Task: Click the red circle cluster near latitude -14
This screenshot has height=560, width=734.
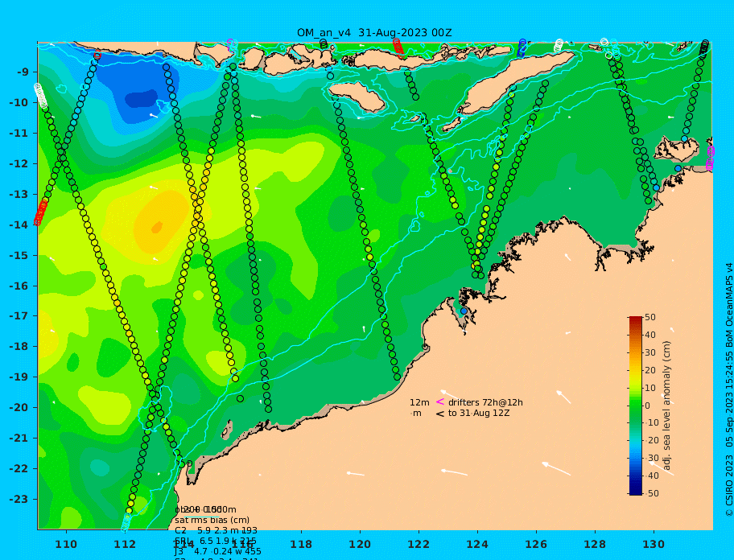Action: [x=41, y=212]
